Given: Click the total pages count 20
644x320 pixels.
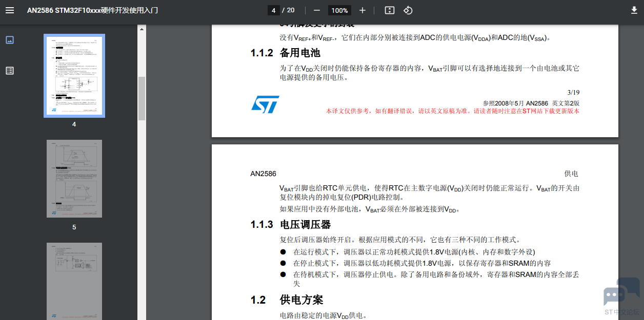Looking at the screenshot, I should point(291,10).
